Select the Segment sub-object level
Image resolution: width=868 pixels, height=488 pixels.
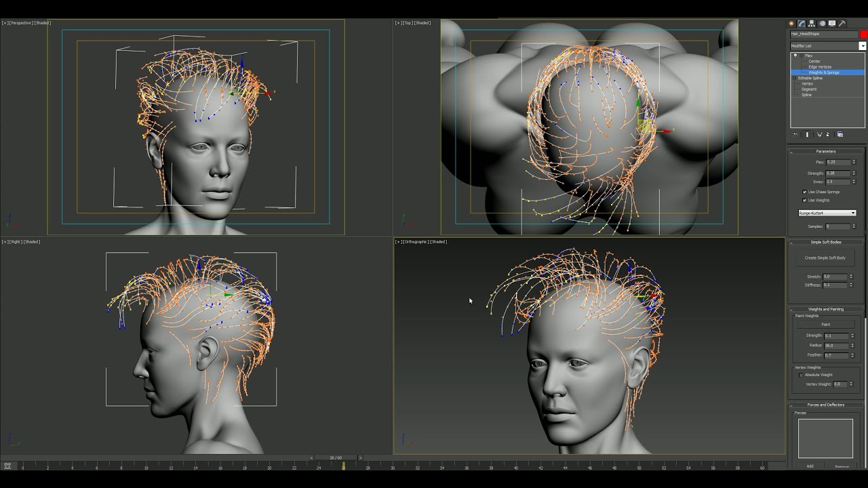tap(809, 89)
